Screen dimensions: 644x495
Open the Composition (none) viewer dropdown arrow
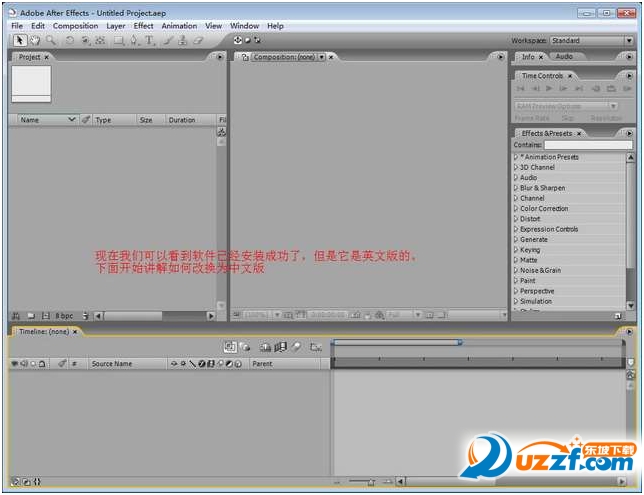point(322,57)
